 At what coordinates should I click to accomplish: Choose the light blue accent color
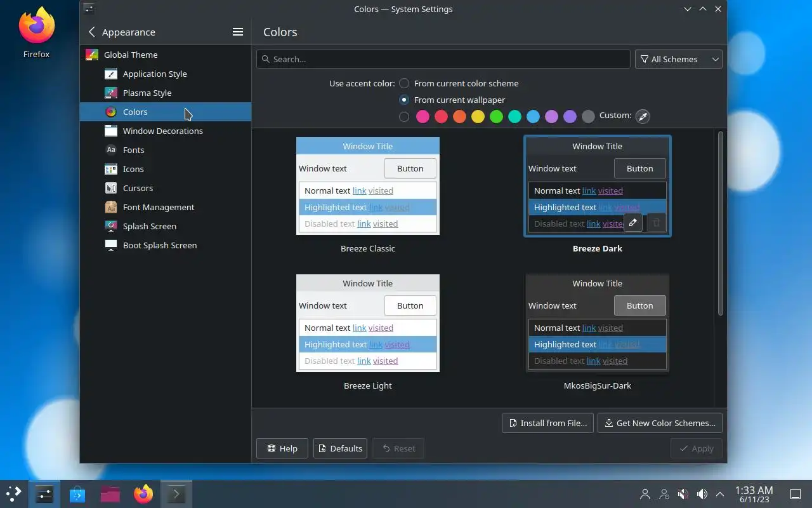pyautogui.click(x=533, y=116)
